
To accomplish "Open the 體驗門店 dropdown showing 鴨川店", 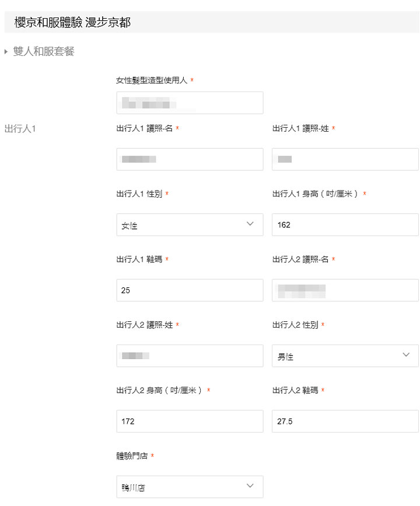I will pos(190,487).
